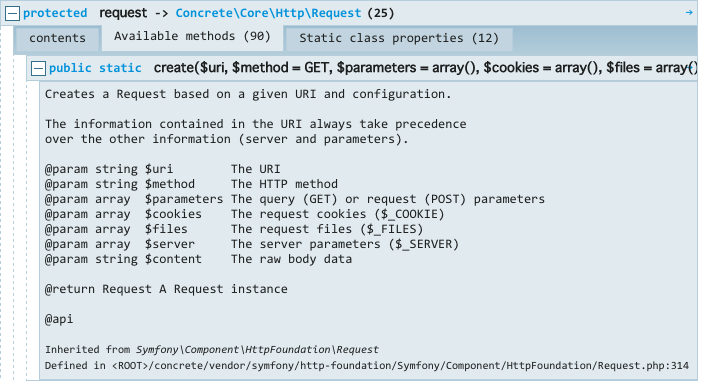This screenshot has height=381, width=716.
Task: Click the Defined in Request.php:314 path
Action: point(367,366)
